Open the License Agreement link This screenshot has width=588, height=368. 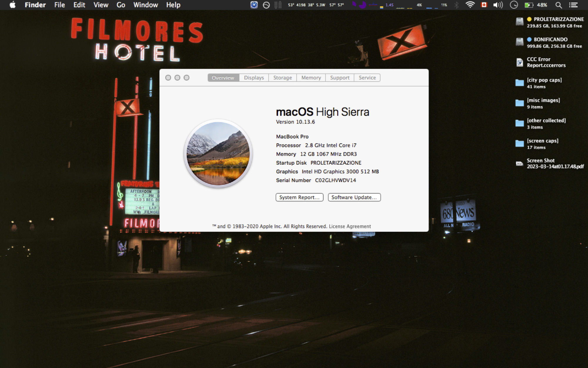click(350, 226)
